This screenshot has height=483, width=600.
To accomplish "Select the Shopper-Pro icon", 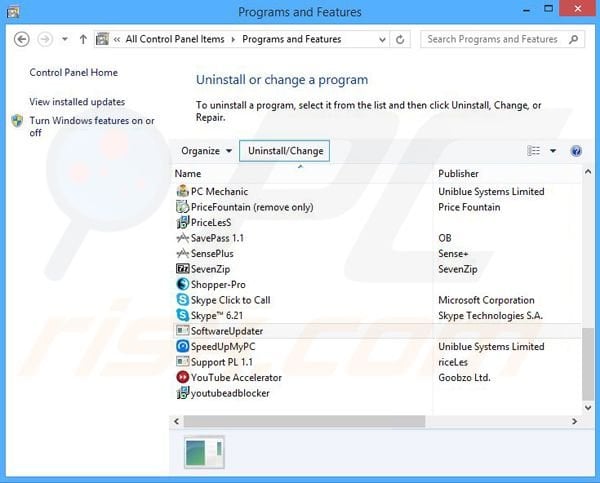I will click(x=183, y=284).
